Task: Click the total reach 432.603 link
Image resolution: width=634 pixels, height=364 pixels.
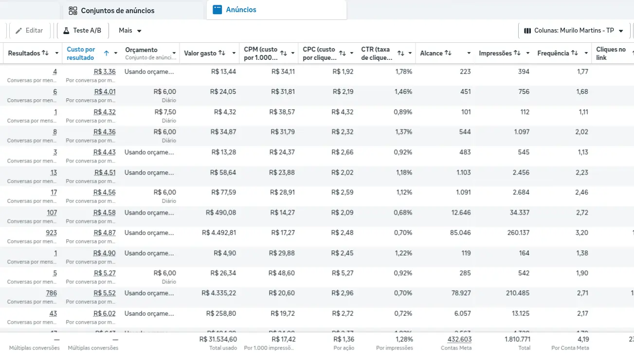Action: coord(459,339)
